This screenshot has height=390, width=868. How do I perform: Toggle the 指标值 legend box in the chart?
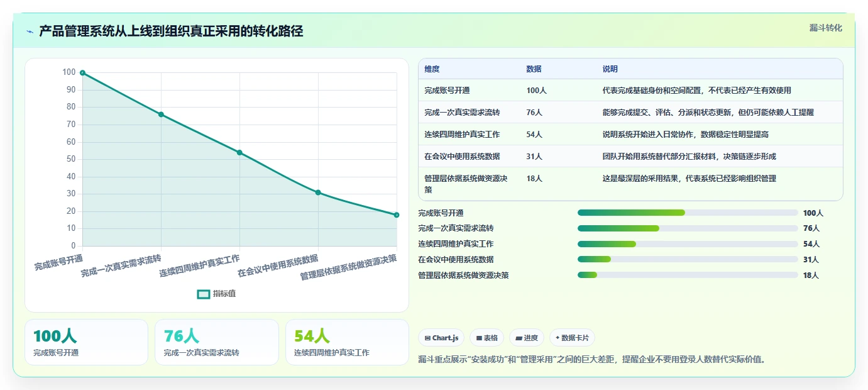[x=204, y=294]
